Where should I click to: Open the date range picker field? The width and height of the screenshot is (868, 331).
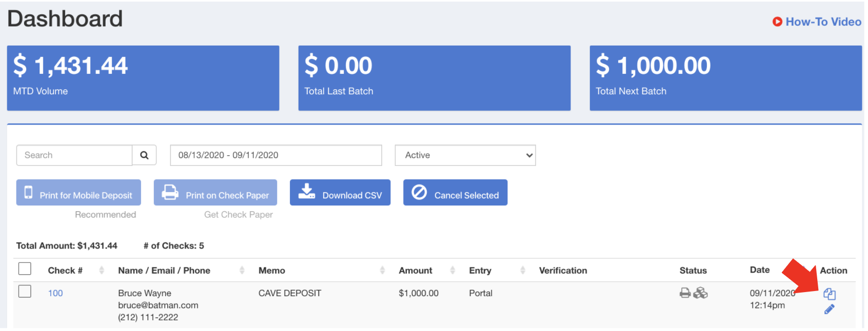[x=275, y=155]
